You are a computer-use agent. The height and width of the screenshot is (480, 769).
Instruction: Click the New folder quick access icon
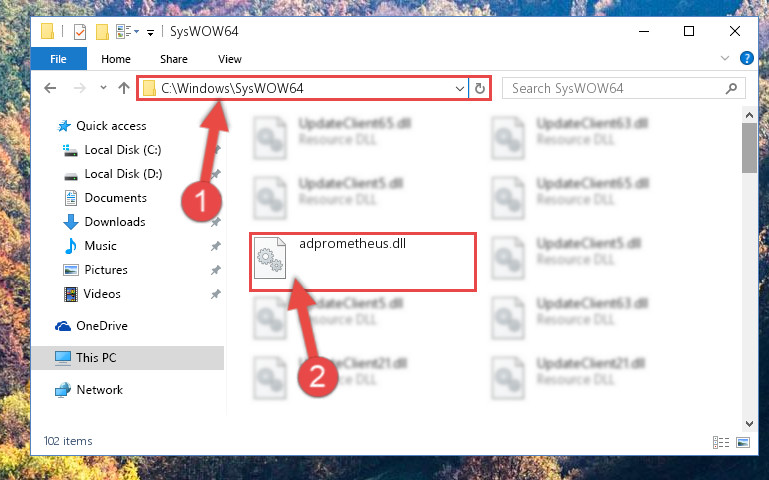[x=102, y=32]
